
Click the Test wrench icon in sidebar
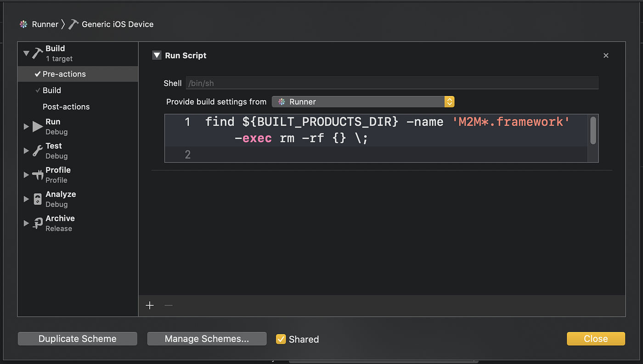[x=38, y=151]
